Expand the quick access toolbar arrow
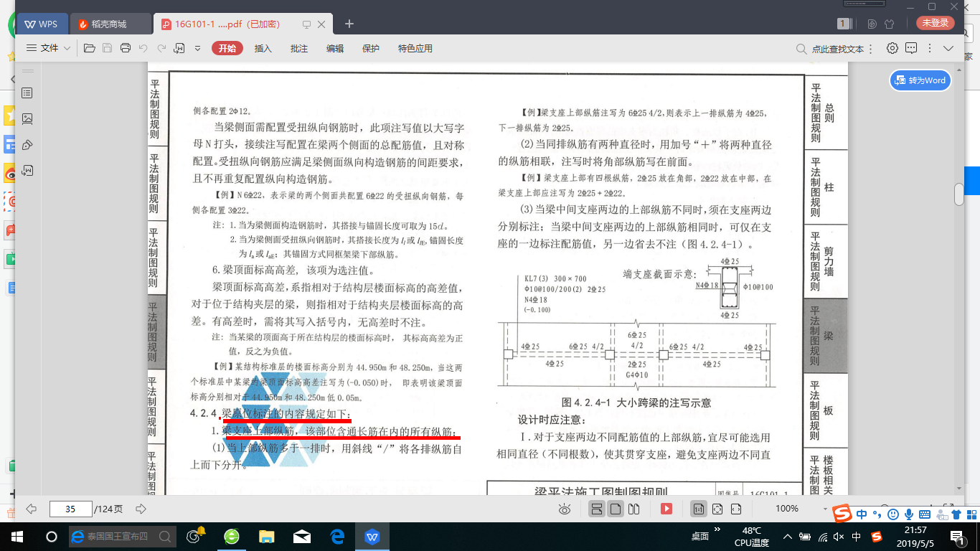Screen dimensions: 980x551 [x=197, y=49]
